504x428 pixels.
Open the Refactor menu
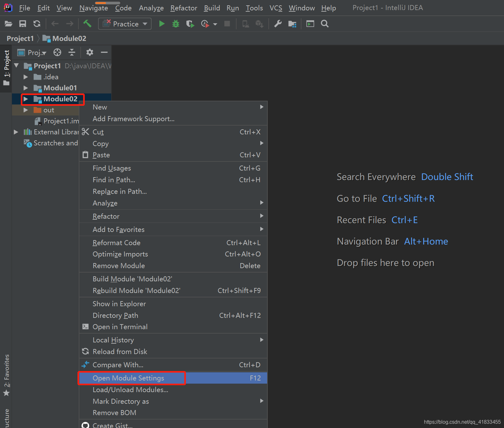click(184, 8)
